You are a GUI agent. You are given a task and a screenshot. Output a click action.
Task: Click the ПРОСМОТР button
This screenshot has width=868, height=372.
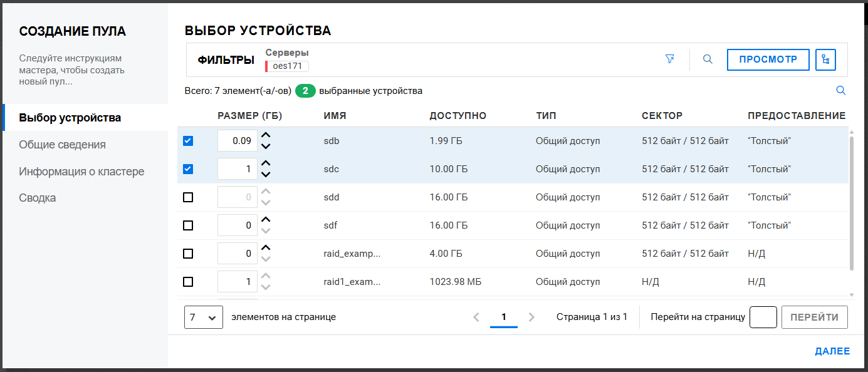coord(768,59)
